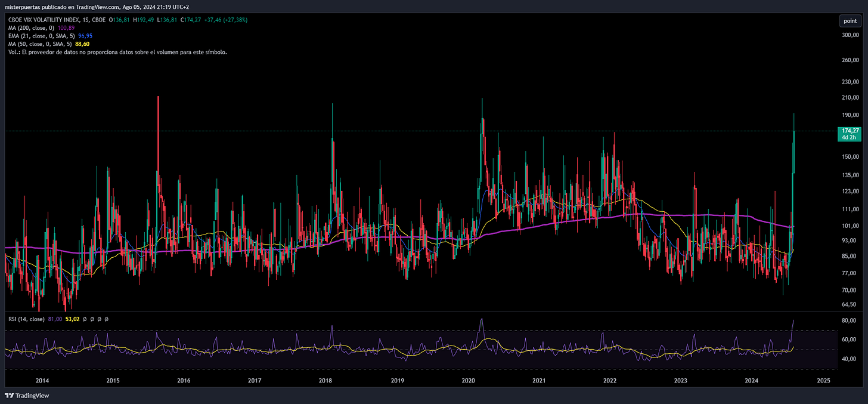868x404 pixels.
Task: Click the 101,00 price axis label
Action: coord(850,226)
